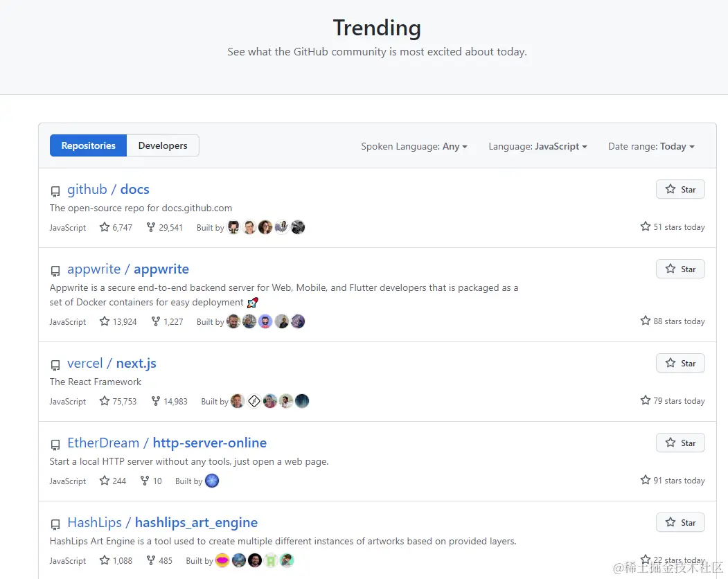
Task: Click the contributor avatar for http-server-online
Action: click(212, 481)
